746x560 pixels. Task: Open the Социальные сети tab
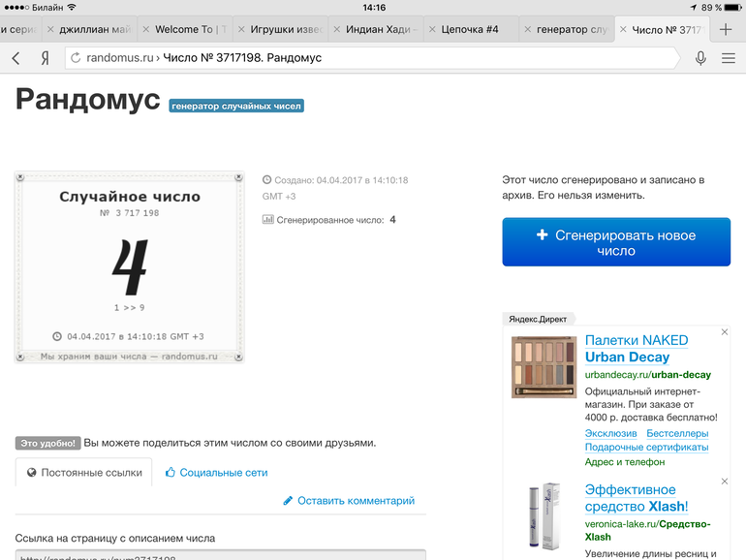pyautogui.click(x=216, y=473)
